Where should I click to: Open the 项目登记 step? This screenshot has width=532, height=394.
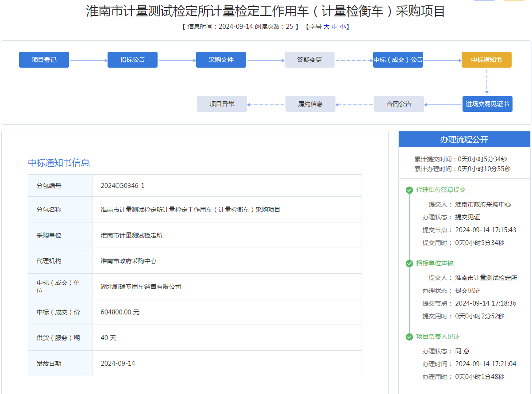click(x=44, y=60)
